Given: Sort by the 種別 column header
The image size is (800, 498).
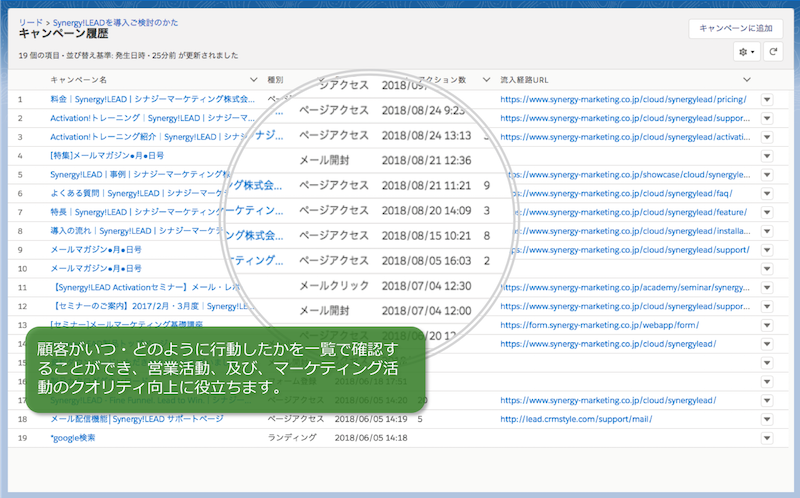Looking at the screenshot, I should pos(276,80).
